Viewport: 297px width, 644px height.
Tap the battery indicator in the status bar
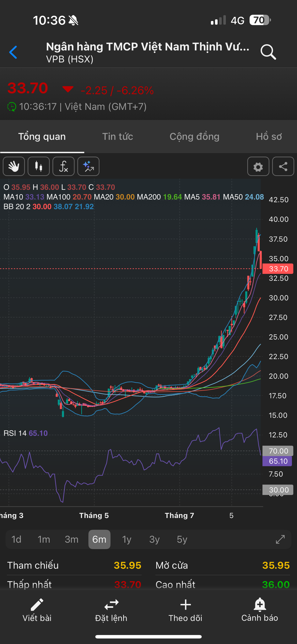click(260, 20)
